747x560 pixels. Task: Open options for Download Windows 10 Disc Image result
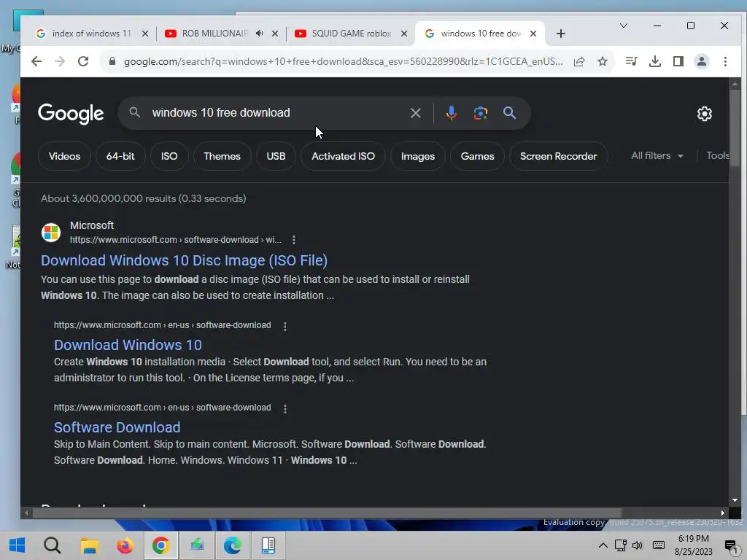tap(294, 239)
